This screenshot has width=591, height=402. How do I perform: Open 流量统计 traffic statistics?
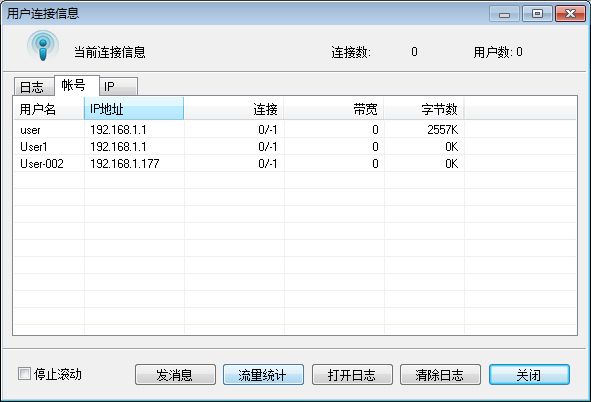point(263,374)
